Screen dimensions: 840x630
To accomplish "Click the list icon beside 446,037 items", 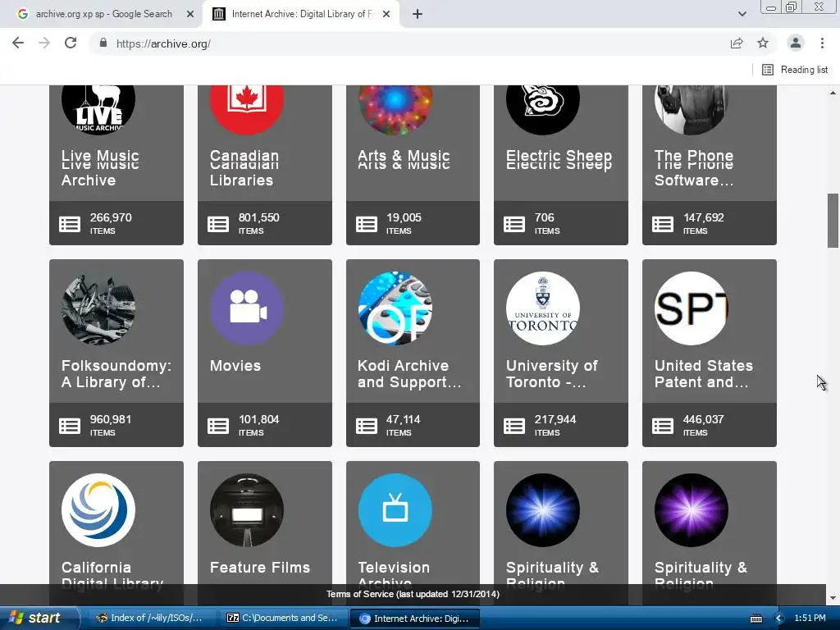I will [x=663, y=426].
